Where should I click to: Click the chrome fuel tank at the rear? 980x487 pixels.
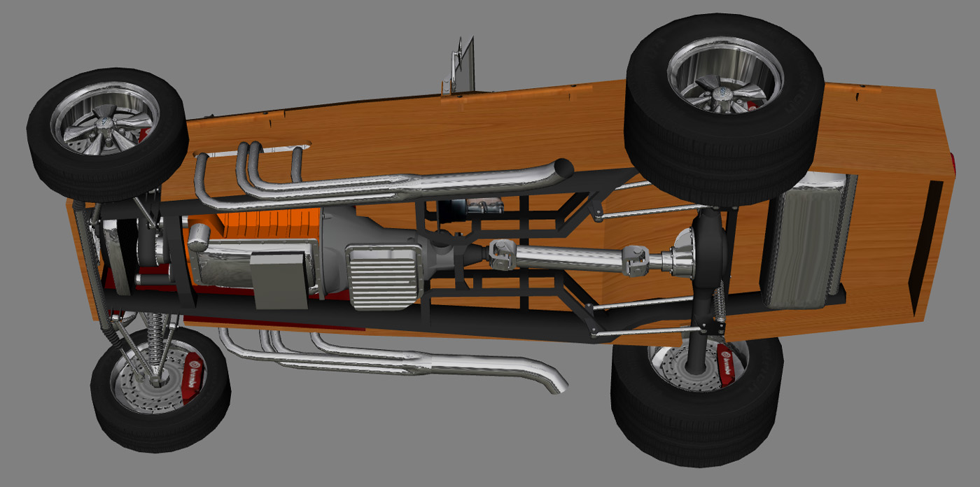[x=808, y=241]
